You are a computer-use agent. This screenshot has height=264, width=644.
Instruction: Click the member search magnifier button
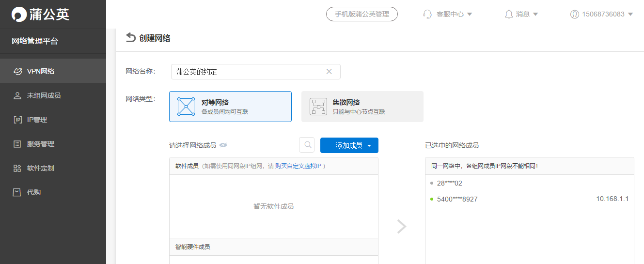point(307,145)
